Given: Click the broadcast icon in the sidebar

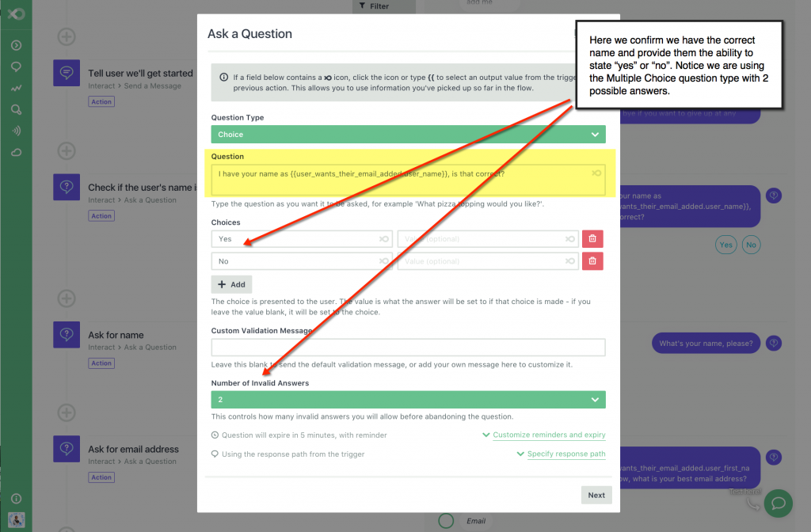Looking at the screenshot, I should (x=16, y=131).
